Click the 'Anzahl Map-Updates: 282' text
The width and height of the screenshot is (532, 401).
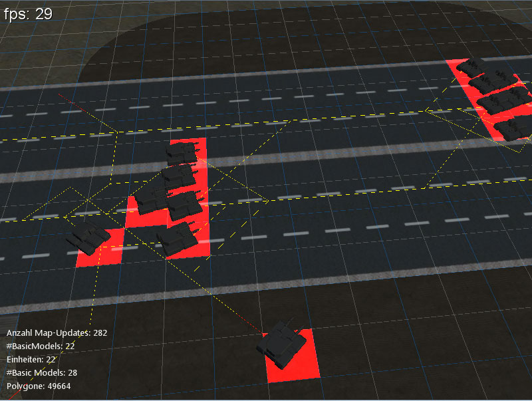57,333
